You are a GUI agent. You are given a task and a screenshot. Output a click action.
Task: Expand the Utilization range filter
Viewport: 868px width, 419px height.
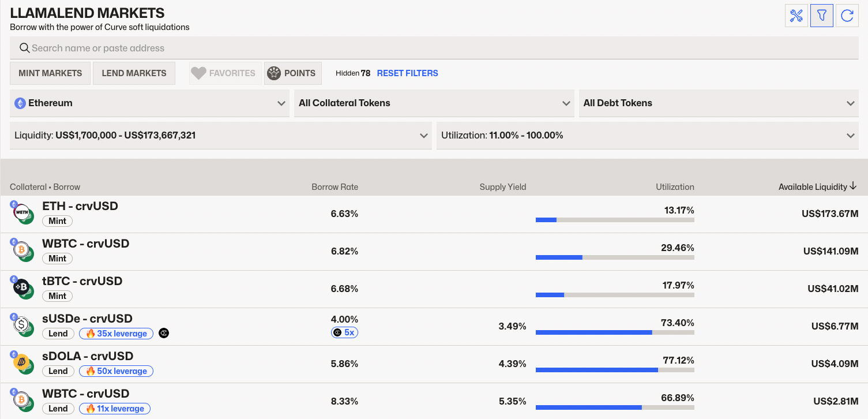[x=648, y=136]
